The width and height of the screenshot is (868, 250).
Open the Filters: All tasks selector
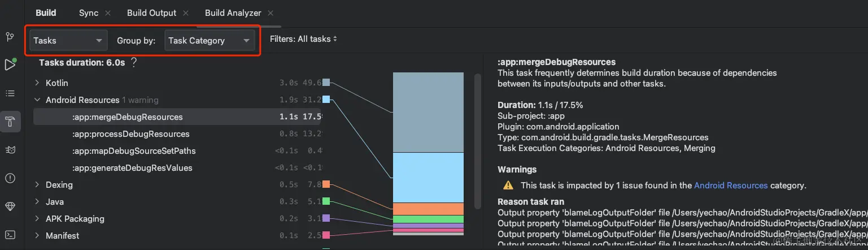pyautogui.click(x=303, y=39)
